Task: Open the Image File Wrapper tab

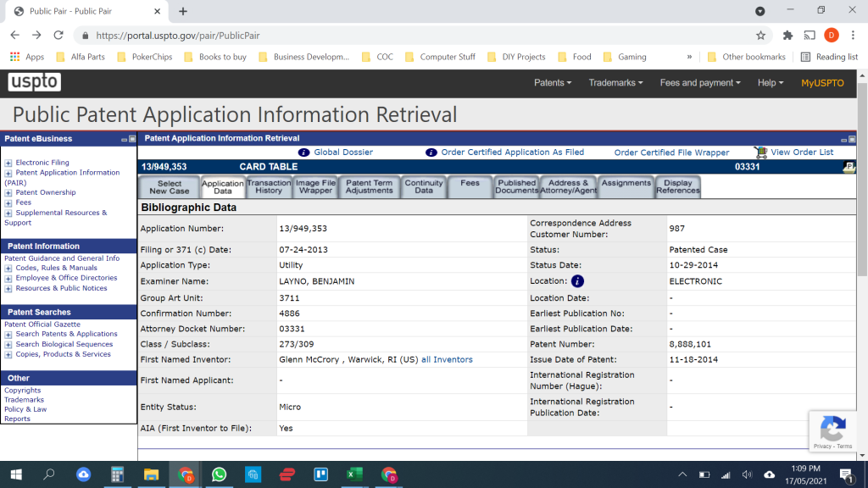Action: click(315, 186)
